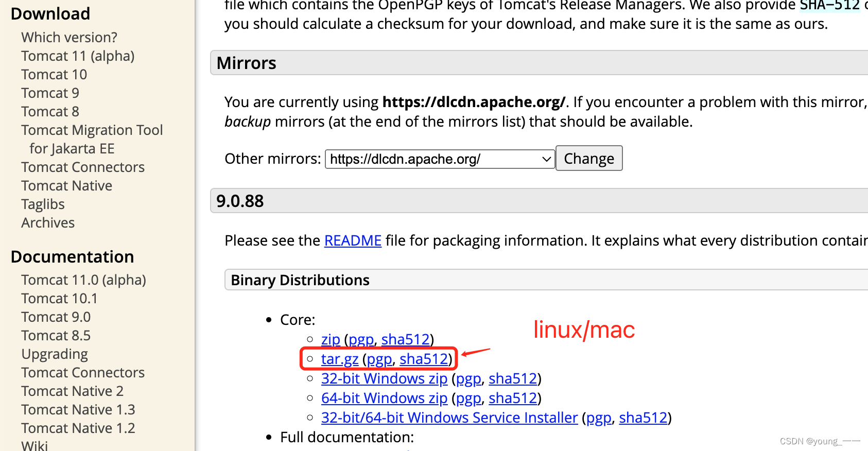The height and width of the screenshot is (451, 868).
Task: Open Tomcat Connectors under Documentation
Action: tap(83, 373)
